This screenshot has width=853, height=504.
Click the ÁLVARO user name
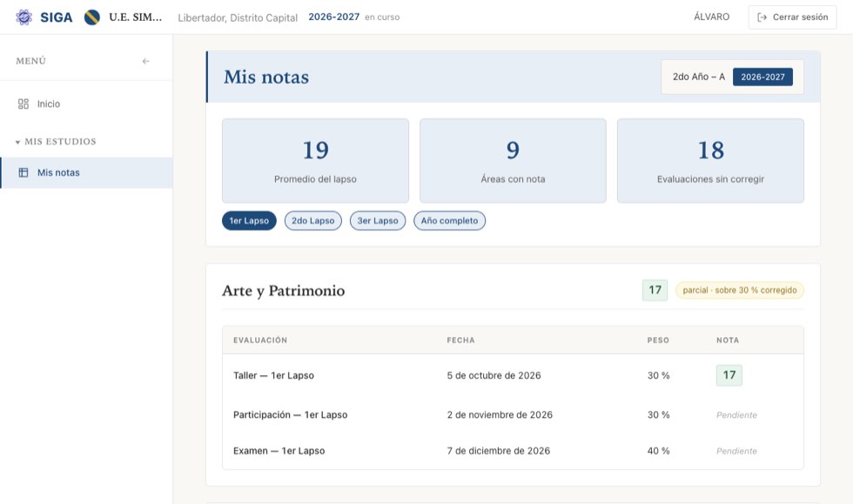(712, 17)
